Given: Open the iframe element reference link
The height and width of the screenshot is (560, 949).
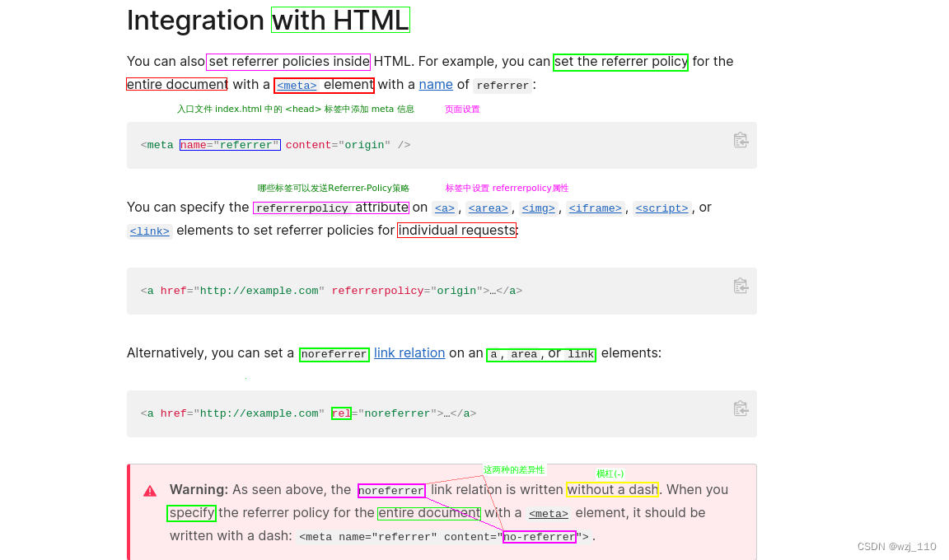Looking at the screenshot, I should (595, 208).
